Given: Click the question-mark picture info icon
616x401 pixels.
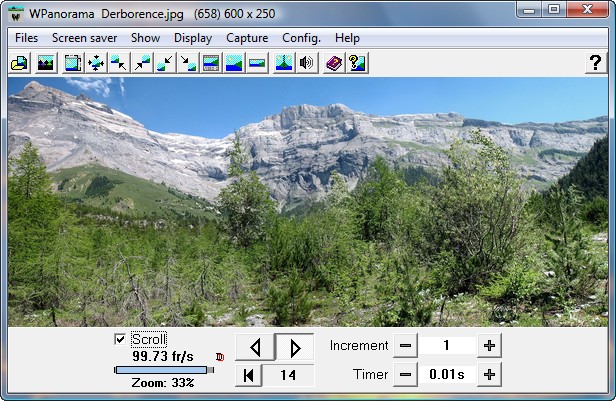Looking at the screenshot, I should coord(357,63).
